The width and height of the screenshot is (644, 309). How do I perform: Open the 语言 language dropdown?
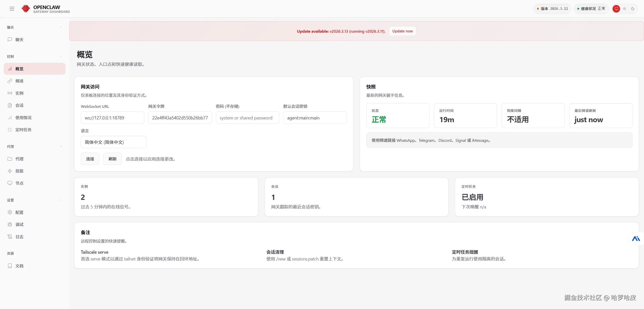pos(113,142)
